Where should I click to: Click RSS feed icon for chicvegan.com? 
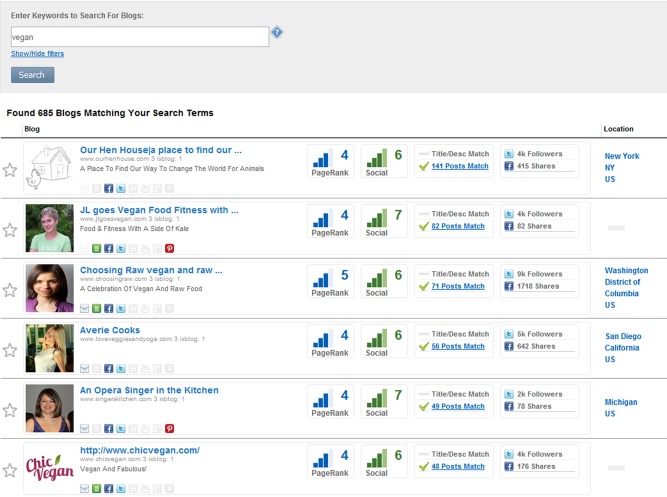coord(97,488)
